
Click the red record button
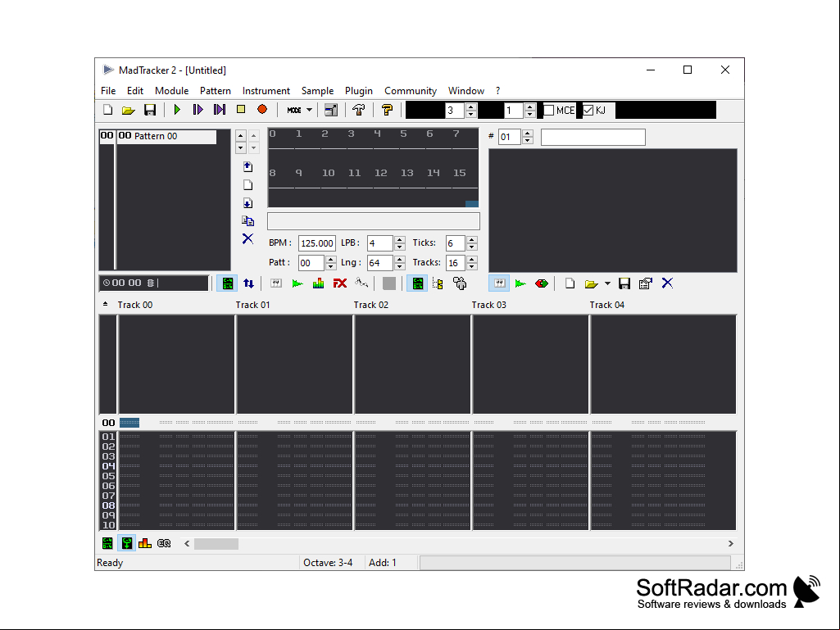[262, 109]
